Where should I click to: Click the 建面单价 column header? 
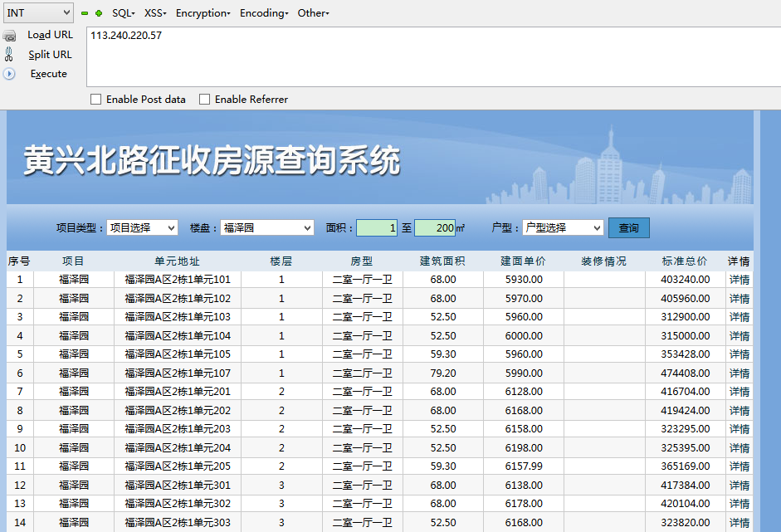point(523,261)
